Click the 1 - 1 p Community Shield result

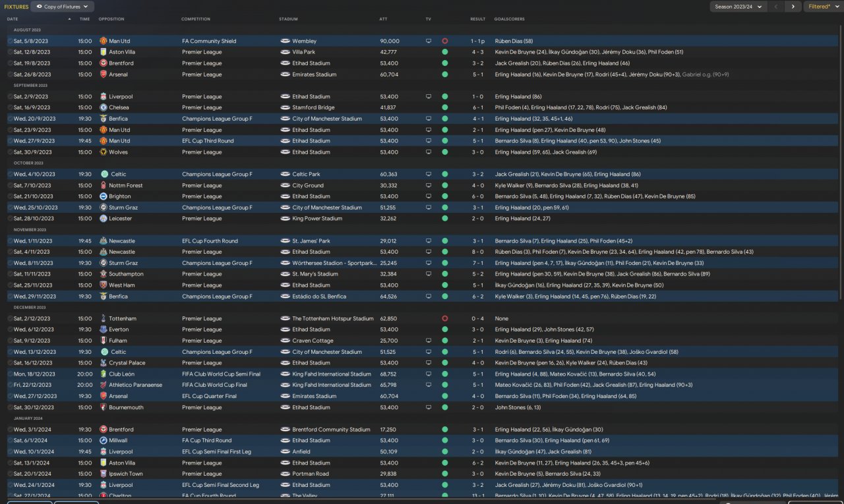coord(478,41)
